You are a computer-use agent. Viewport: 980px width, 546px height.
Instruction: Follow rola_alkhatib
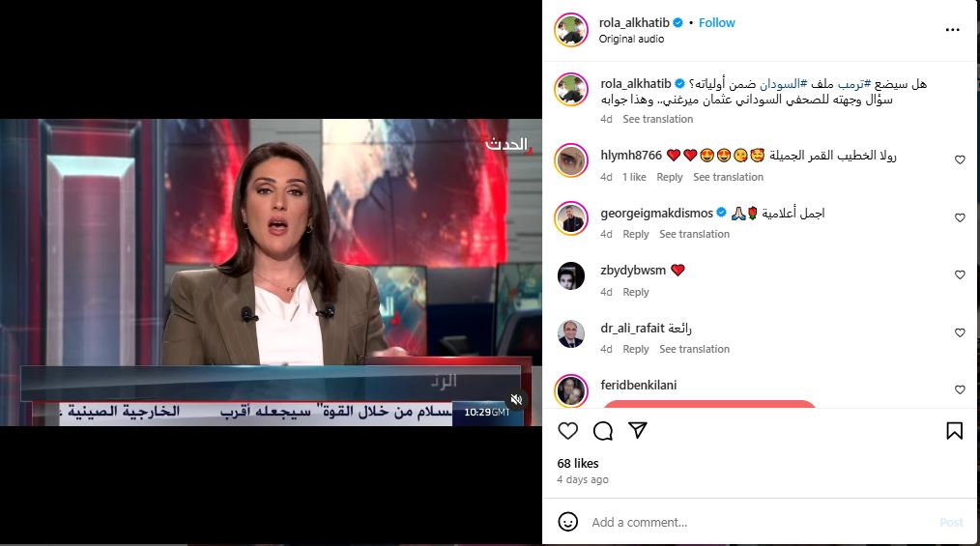(x=716, y=22)
